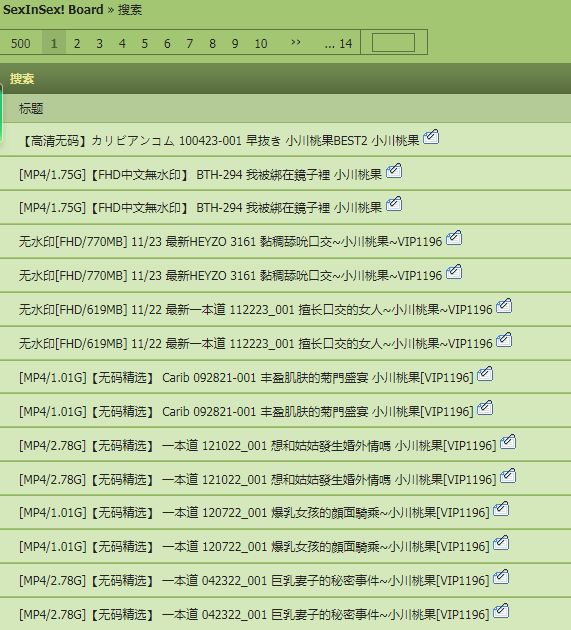Switch to results page 9
This screenshot has height=630, width=571.
tap(235, 43)
